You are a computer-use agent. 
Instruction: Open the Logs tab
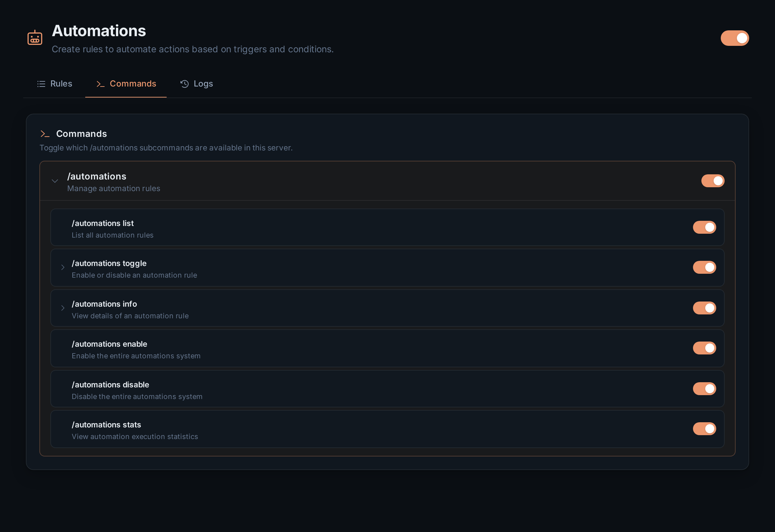coord(196,84)
